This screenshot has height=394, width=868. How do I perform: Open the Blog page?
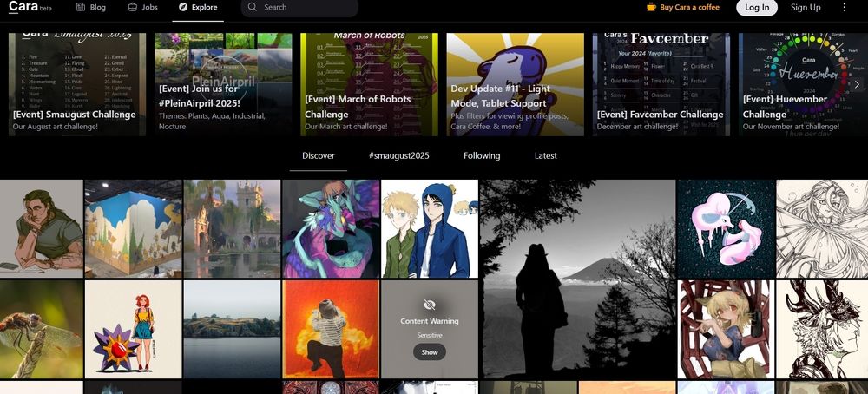point(91,7)
